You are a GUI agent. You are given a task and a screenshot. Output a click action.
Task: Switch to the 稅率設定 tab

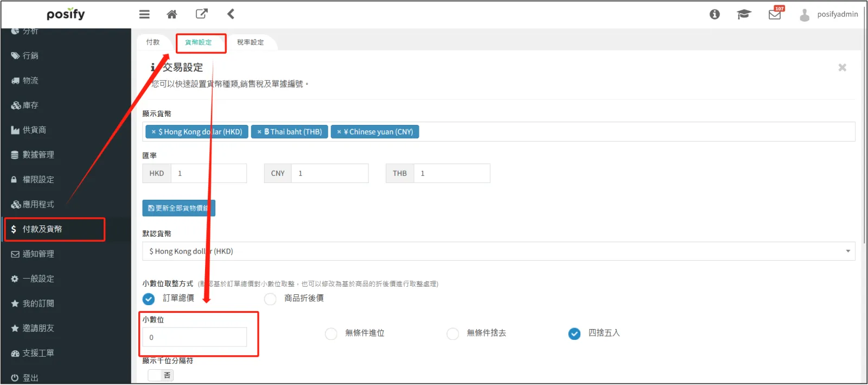point(251,42)
